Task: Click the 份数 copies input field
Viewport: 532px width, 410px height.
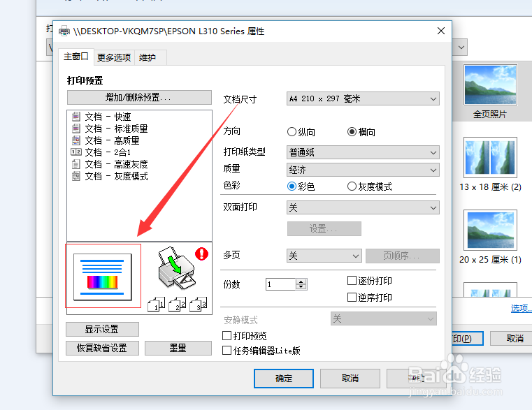Action: [x=280, y=284]
